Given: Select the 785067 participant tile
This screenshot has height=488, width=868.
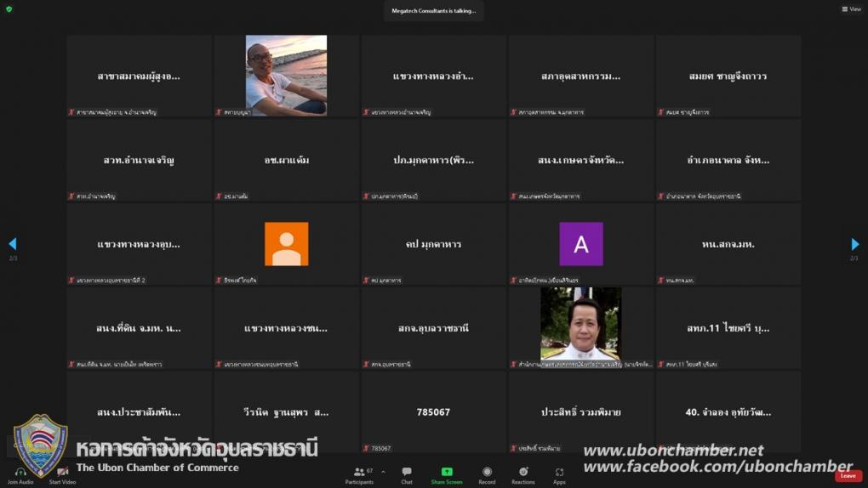Looking at the screenshot, I should click(433, 412).
